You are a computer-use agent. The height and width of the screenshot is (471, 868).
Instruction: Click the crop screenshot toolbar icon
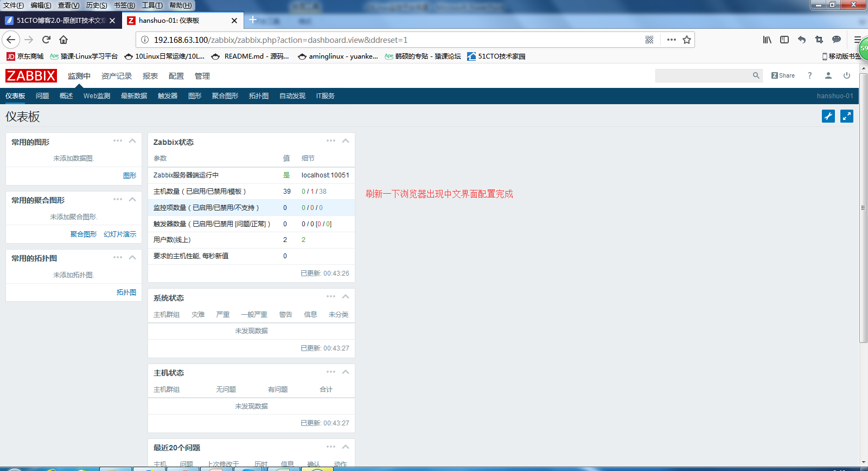click(x=819, y=40)
